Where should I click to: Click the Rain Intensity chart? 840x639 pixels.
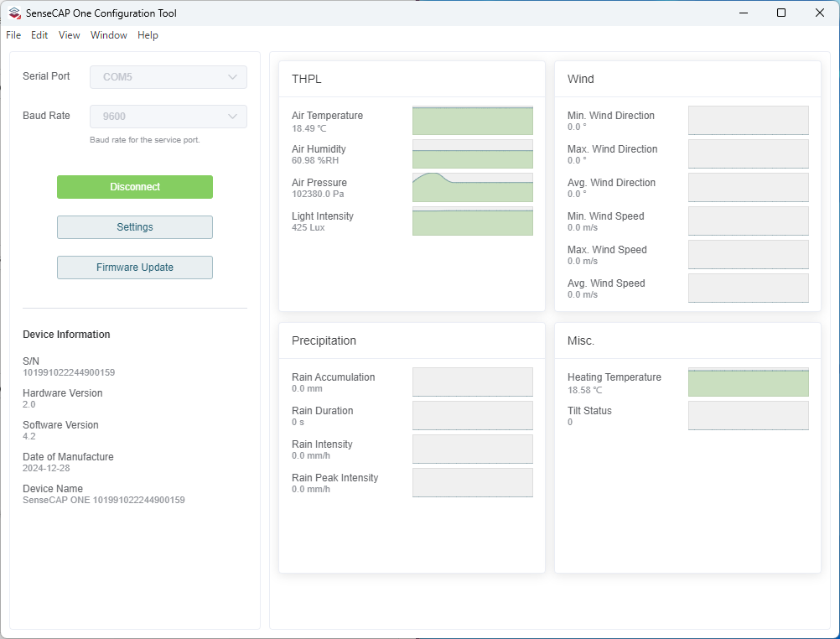[x=473, y=449]
